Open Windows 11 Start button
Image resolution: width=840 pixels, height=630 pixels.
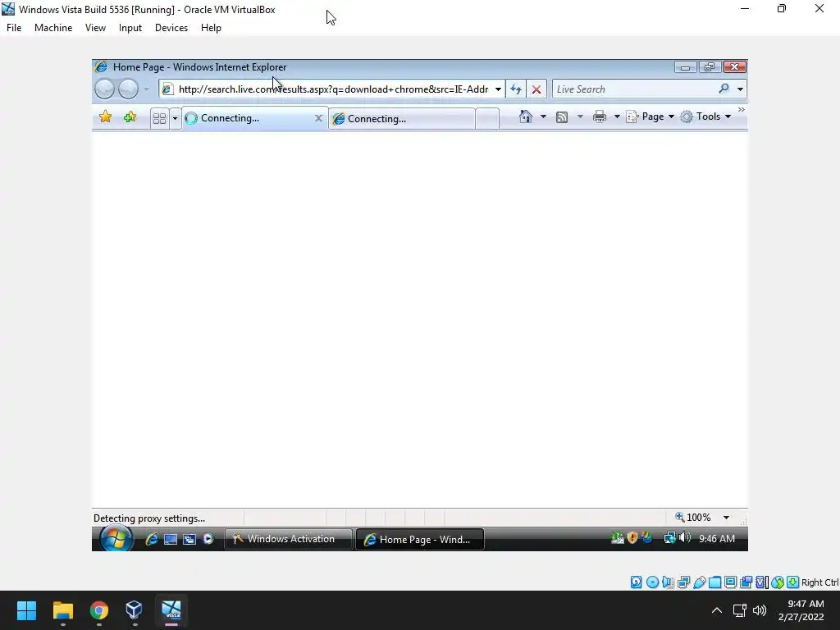(x=26, y=610)
